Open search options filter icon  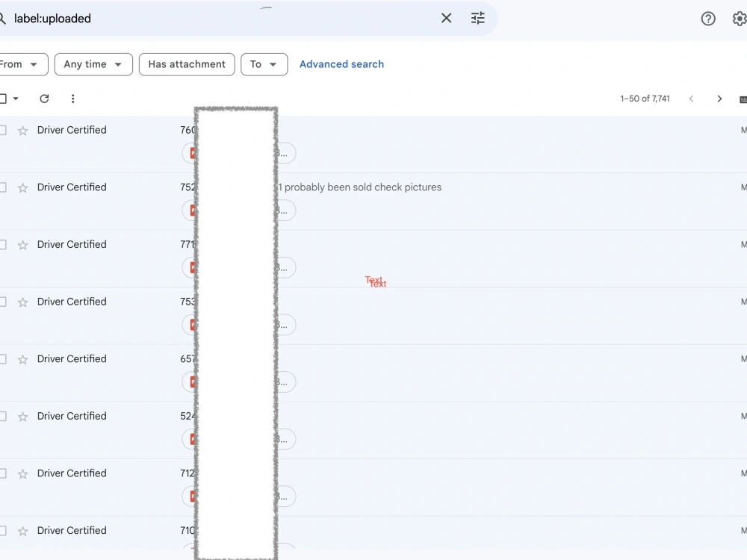[x=478, y=18]
